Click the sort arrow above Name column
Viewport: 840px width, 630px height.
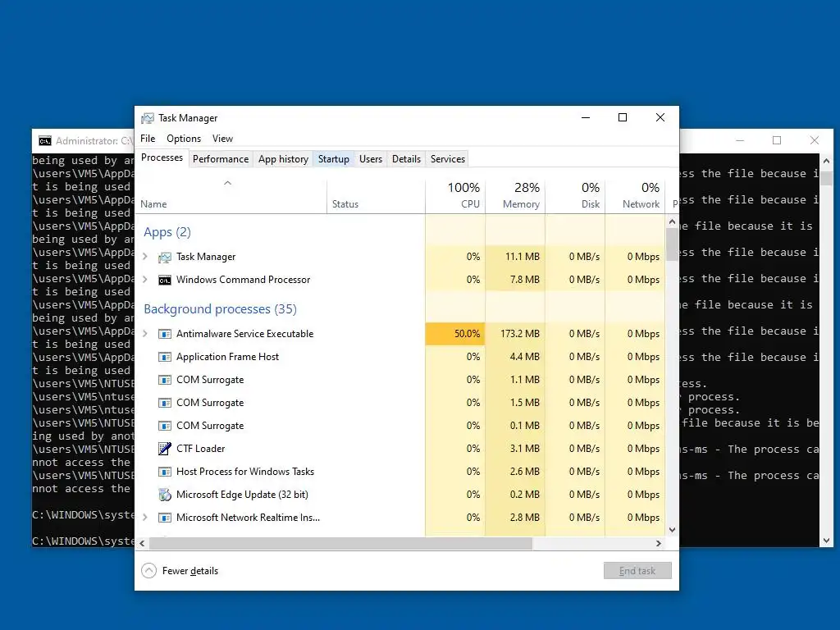tap(228, 183)
